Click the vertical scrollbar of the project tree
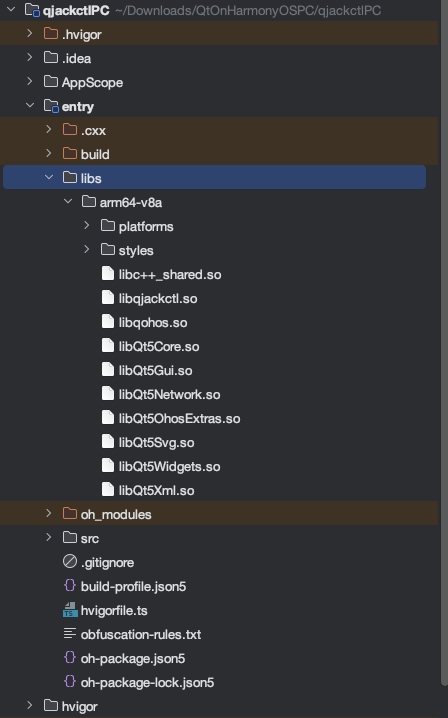Image resolution: width=448 pixels, height=718 pixels. click(444, 343)
